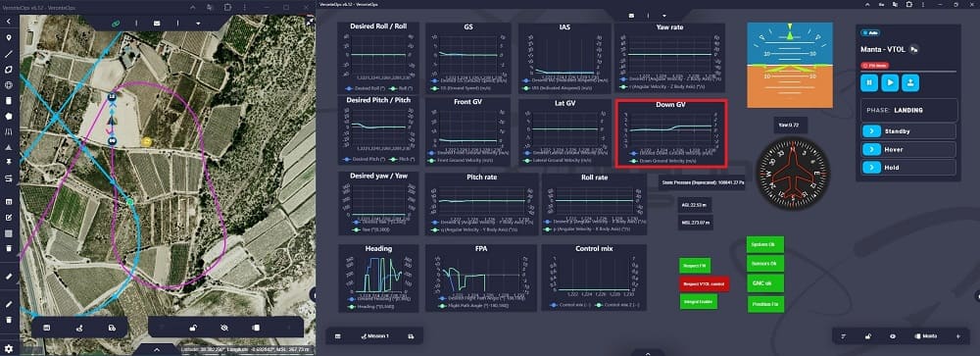Toggle the Auto mode switch in the Manta panel

pyautogui.click(x=869, y=32)
